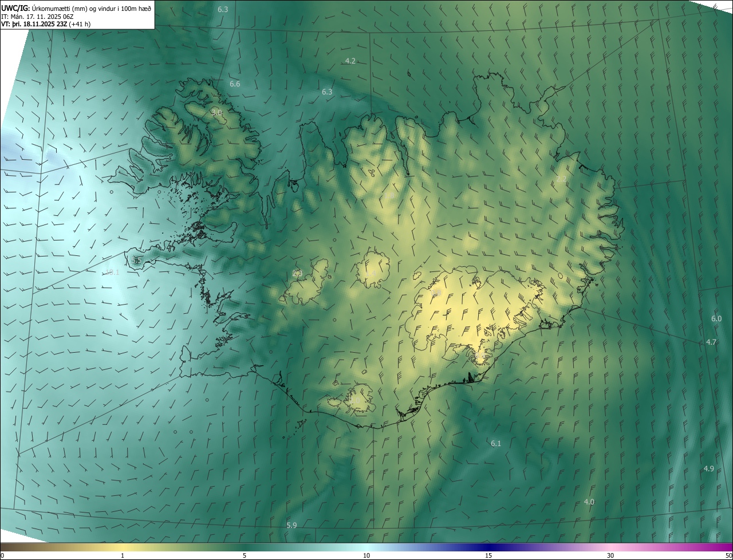Screen dimensions: 733x560
Task: Click the 4.0 value near the bottom
Action: (x=589, y=502)
